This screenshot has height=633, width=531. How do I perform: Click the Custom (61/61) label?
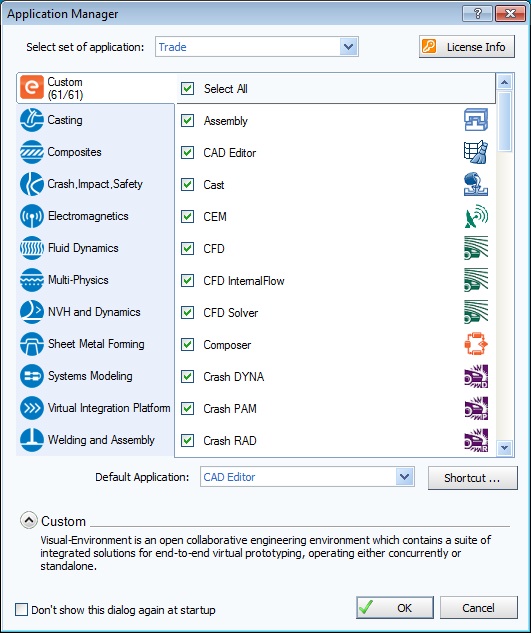(65, 88)
